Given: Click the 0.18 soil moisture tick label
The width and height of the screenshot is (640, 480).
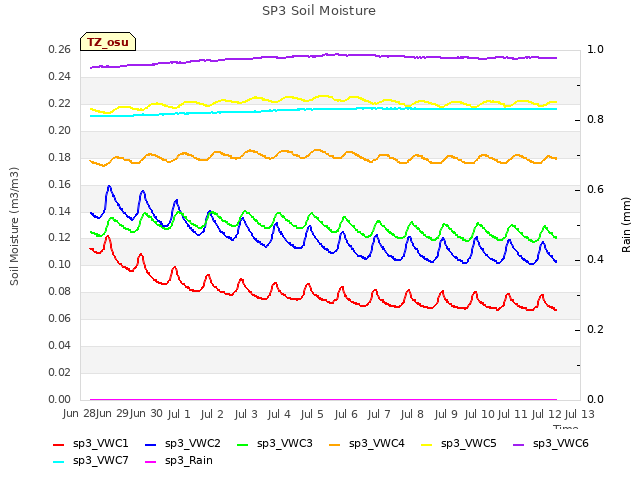Looking at the screenshot, I should [x=60, y=157].
